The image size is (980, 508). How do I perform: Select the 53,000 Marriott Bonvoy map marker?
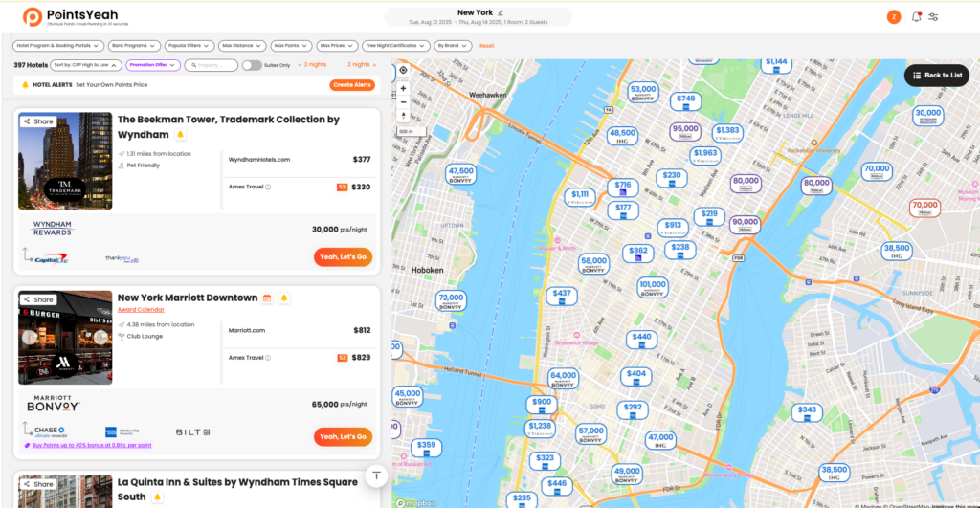(642, 92)
